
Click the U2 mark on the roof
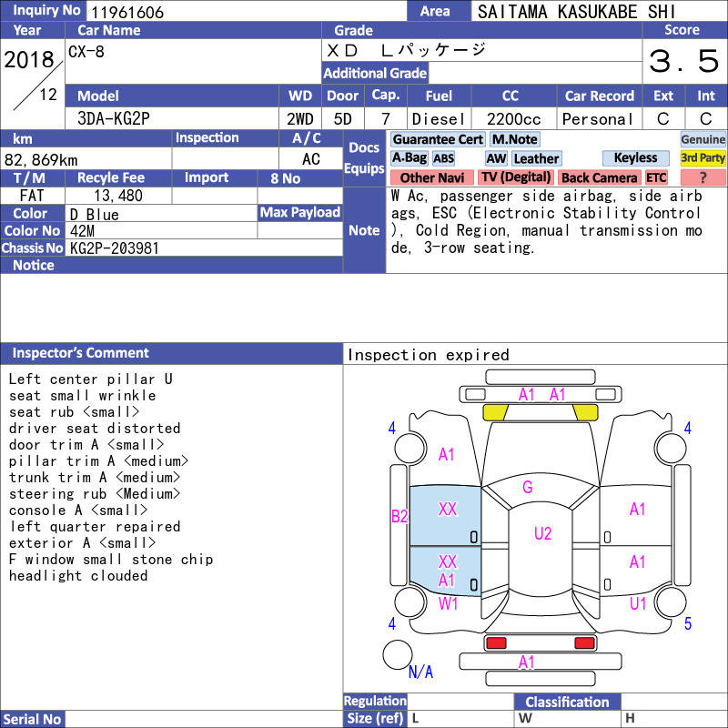click(x=542, y=533)
